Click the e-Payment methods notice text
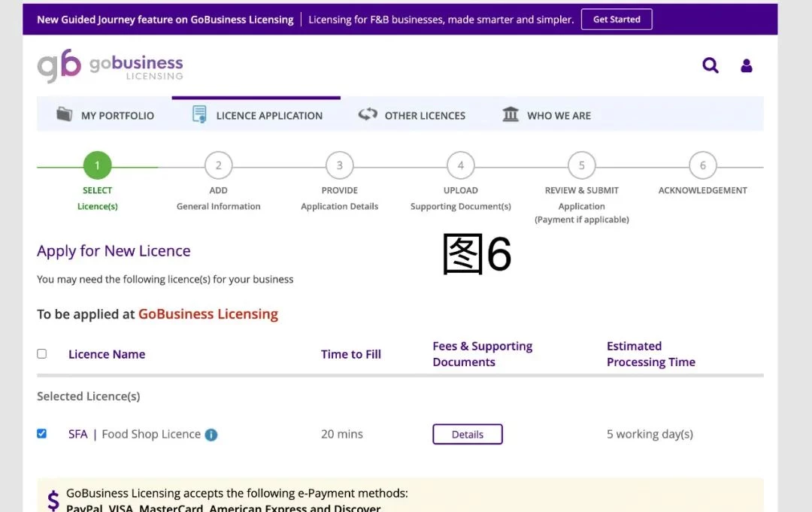Viewport: 812px width, 512px height. pos(237,501)
